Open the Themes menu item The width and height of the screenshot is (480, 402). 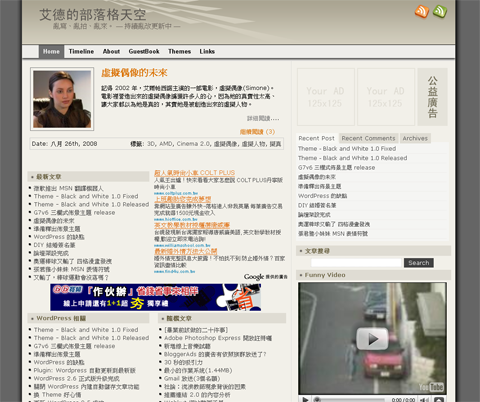(x=179, y=51)
